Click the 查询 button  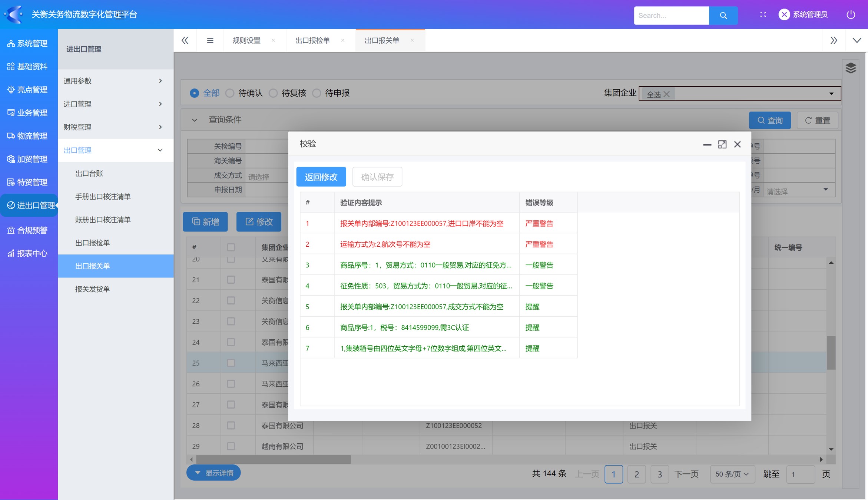pyautogui.click(x=770, y=120)
